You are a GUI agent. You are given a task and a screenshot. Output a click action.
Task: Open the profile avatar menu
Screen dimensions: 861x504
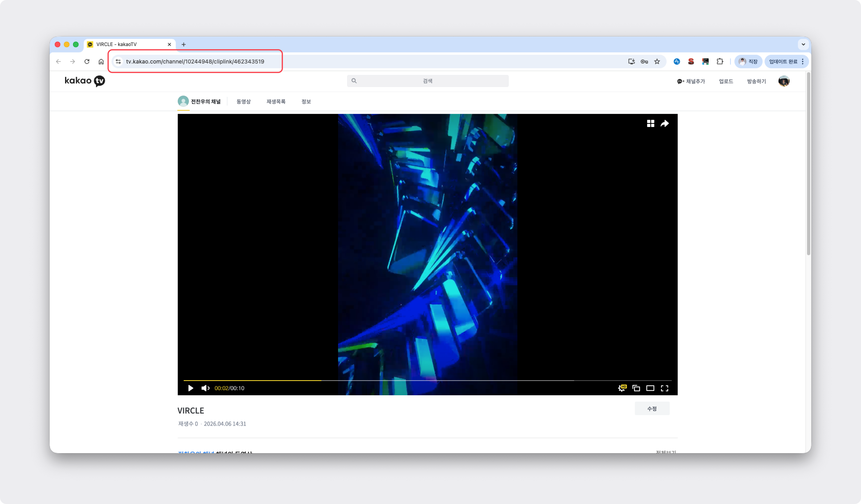(783, 81)
